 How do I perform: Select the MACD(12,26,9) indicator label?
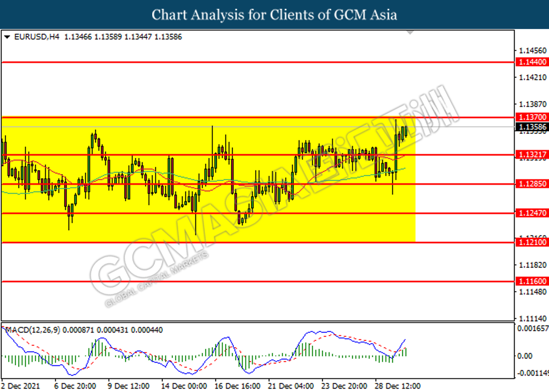click(x=33, y=330)
